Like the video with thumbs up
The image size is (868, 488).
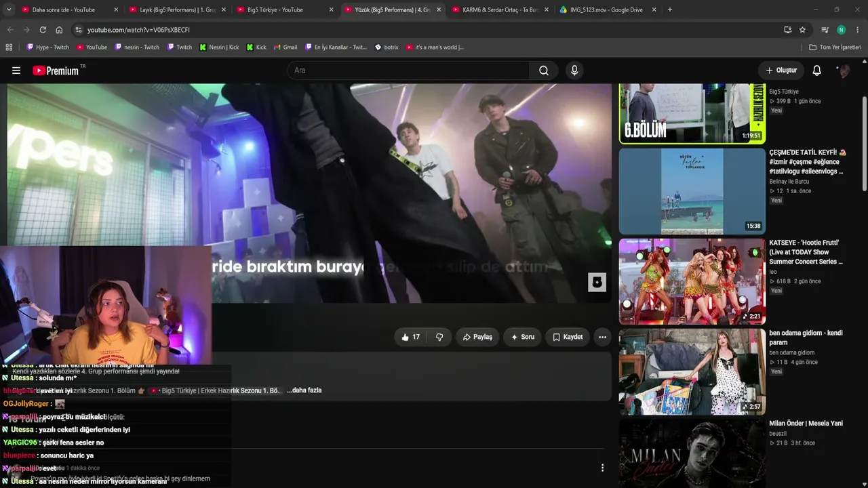411,337
